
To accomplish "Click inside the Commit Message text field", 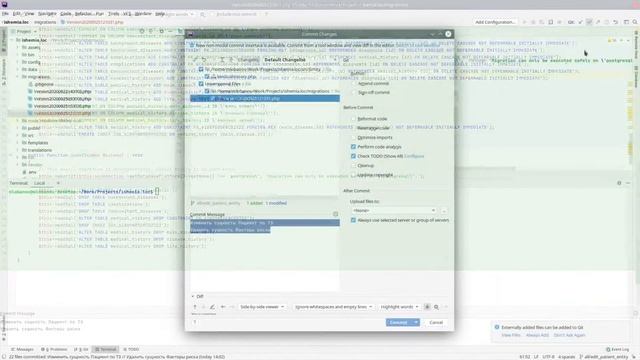I will 264,255.
